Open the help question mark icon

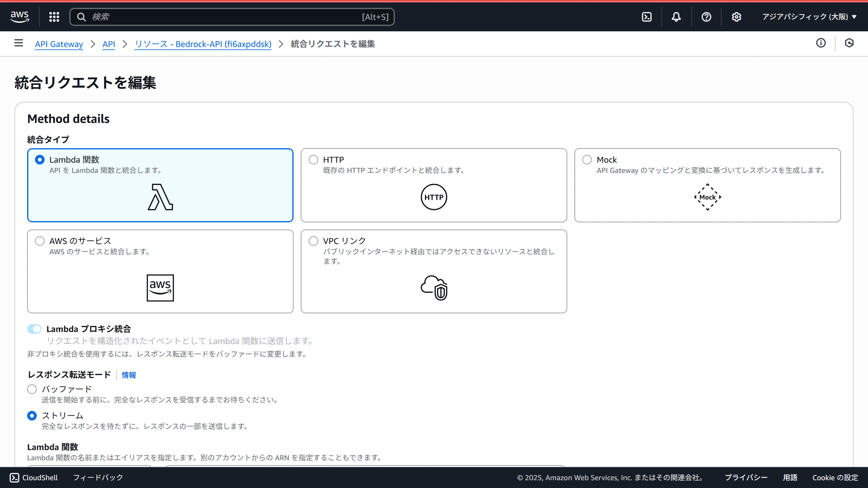point(706,17)
